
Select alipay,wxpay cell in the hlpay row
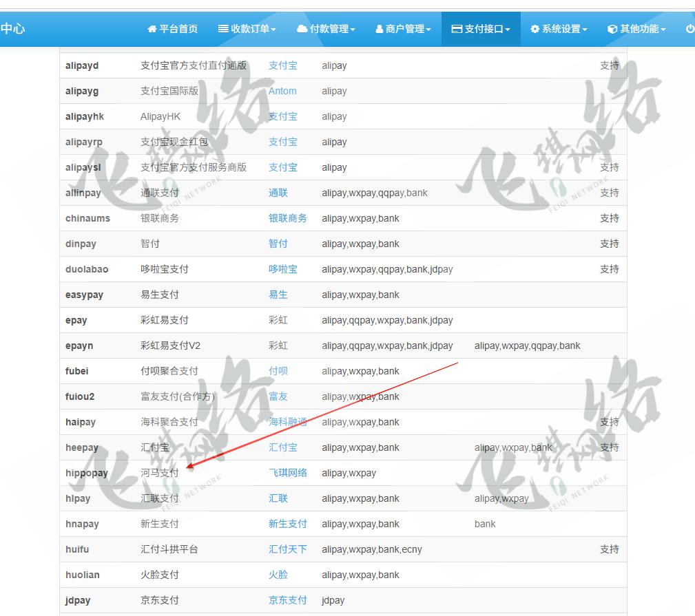pos(501,498)
